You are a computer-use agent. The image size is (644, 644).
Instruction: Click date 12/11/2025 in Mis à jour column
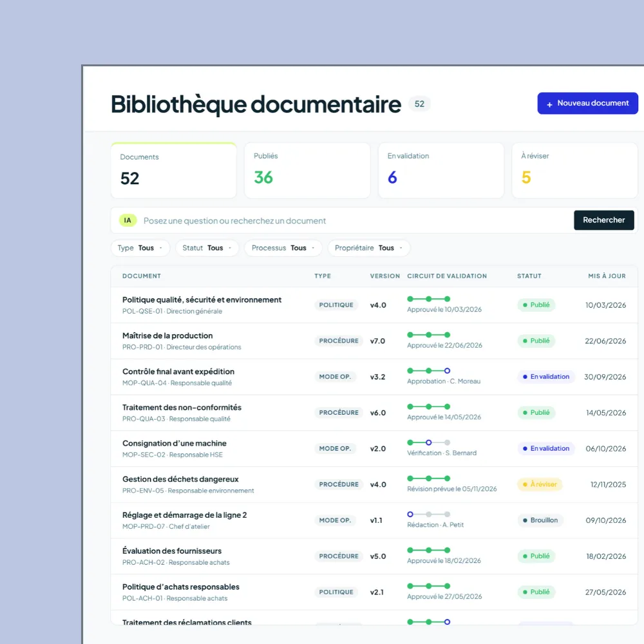608,485
